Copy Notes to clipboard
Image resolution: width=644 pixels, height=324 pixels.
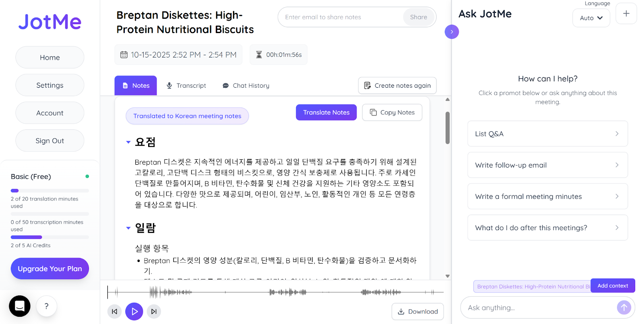tap(392, 112)
